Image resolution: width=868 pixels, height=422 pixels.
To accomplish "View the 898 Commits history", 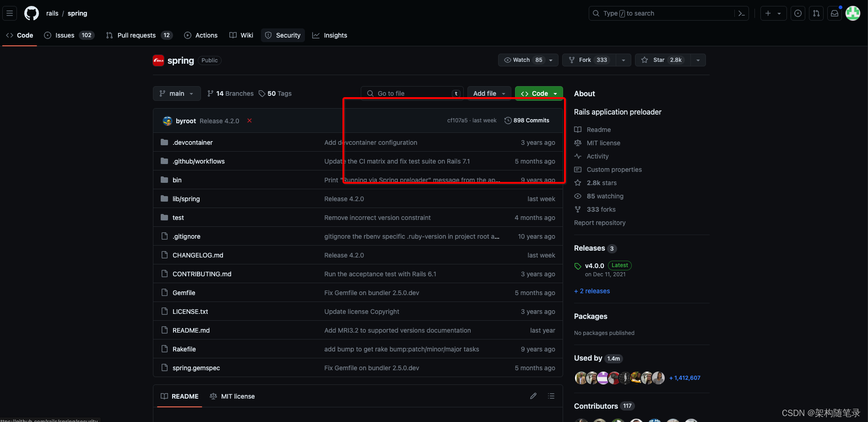I will coord(527,121).
